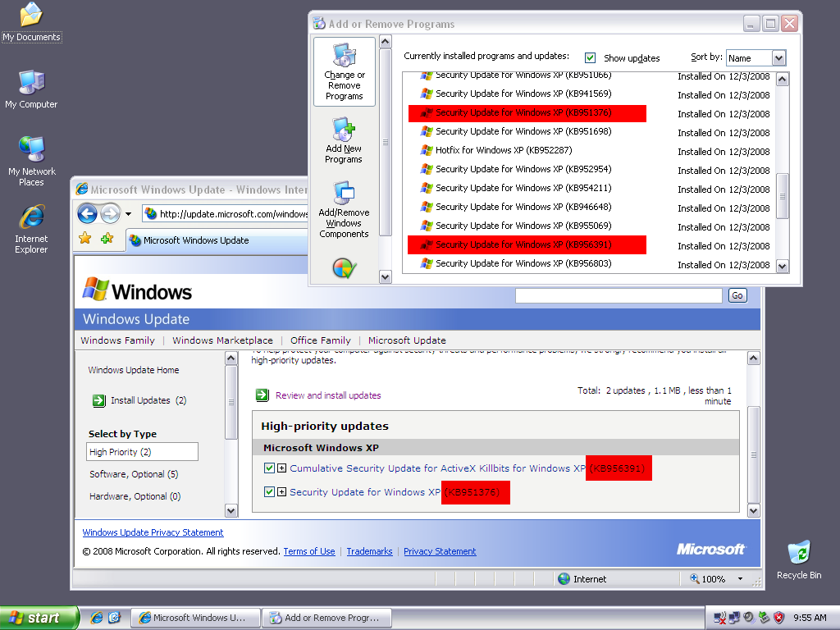This screenshot has width=840, height=630.
Task: Select Security Update for Windows XP (KB951698)
Action: click(x=523, y=131)
